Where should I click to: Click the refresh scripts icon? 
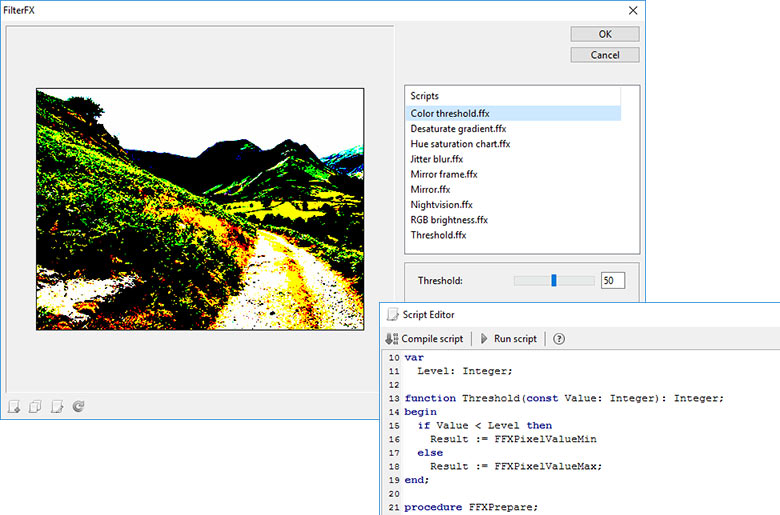(79, 407)
